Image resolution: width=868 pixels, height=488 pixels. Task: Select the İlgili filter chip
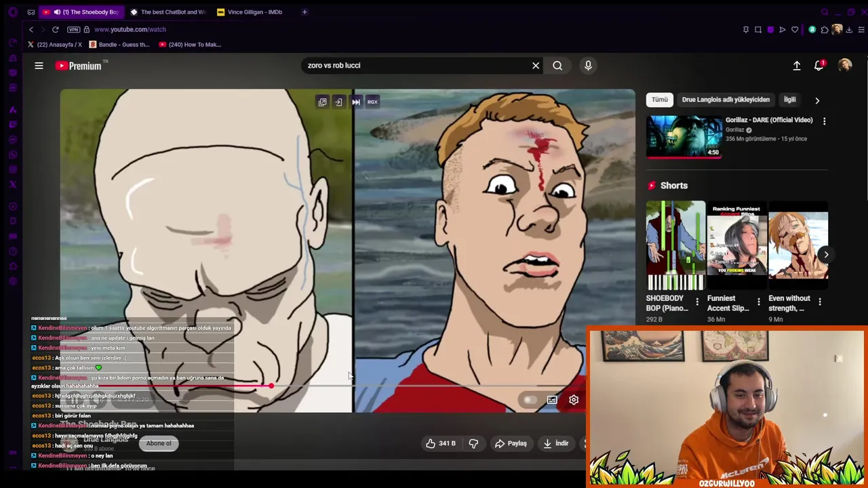(x=790, y=100)
